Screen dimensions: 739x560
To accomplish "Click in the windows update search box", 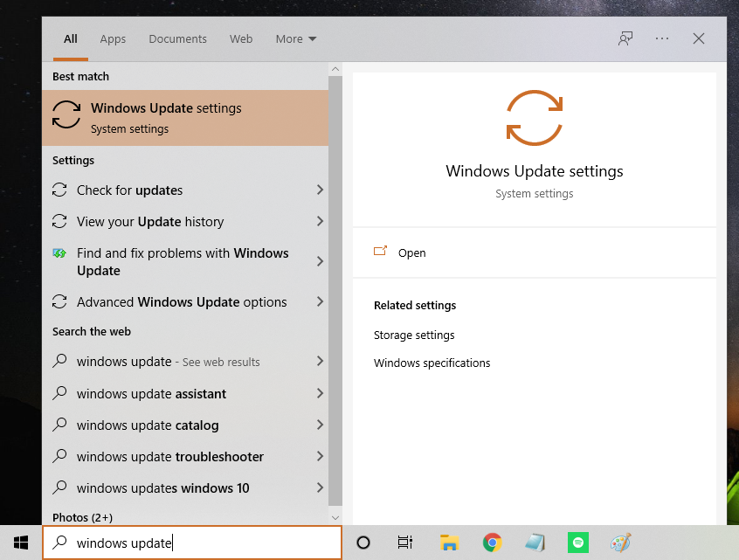I will coord(192,543).
